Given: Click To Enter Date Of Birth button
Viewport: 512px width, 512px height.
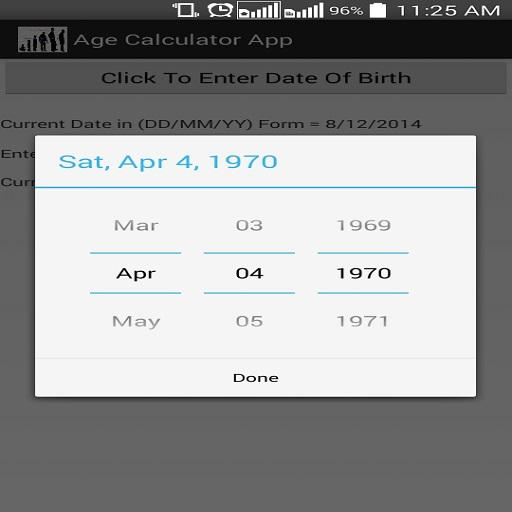Looking at the screenshot, I should [x=256, y=78].
